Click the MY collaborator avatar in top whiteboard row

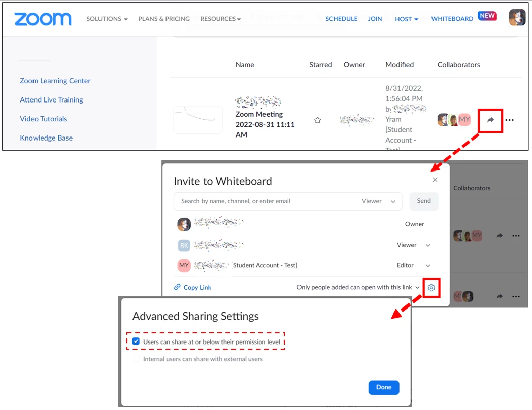pyautogui.click(x=464, y=119)
